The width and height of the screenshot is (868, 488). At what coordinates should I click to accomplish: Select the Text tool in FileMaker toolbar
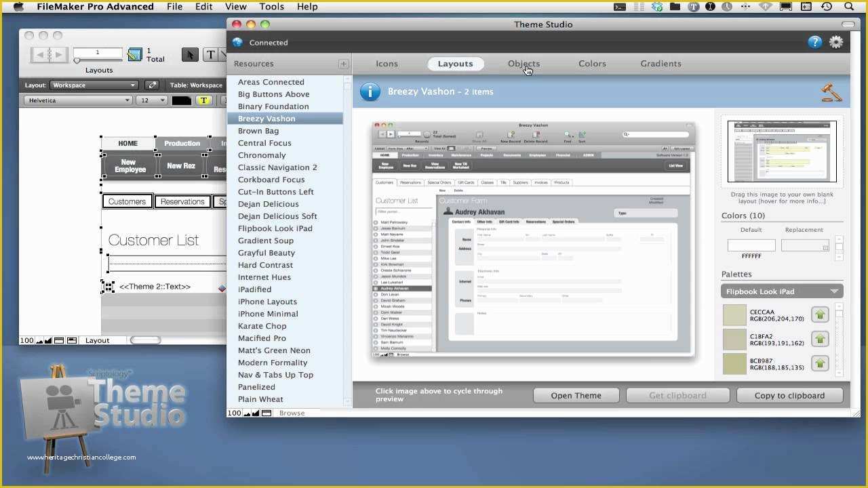pyautogui.click(x=211, y=55)
